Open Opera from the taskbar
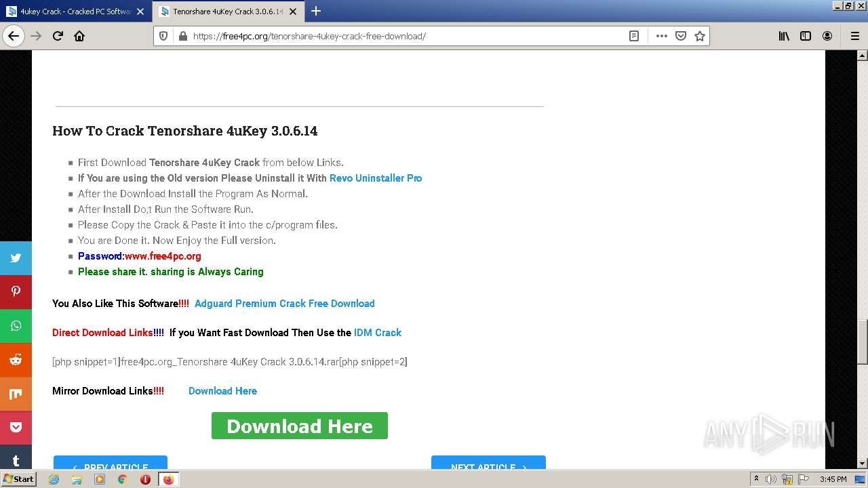 point(145,479)
